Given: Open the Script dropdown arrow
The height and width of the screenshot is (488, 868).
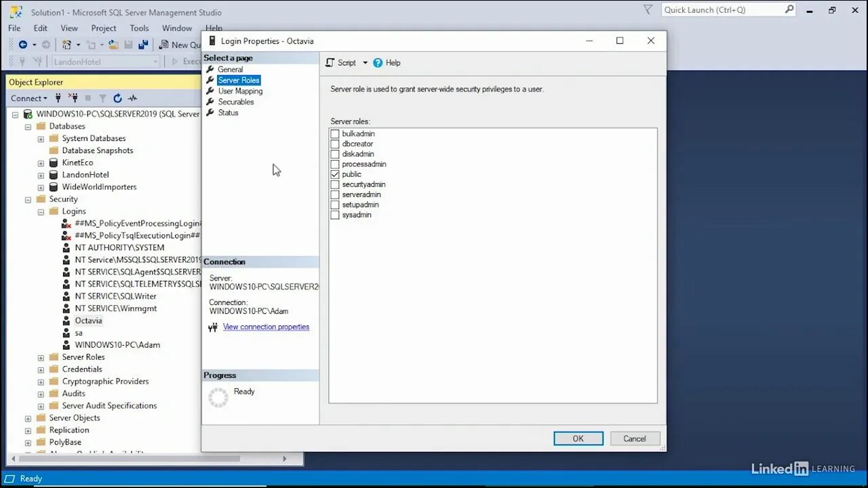Looking at the screenshot, I should pyautogui.click(x=365, y=62).
